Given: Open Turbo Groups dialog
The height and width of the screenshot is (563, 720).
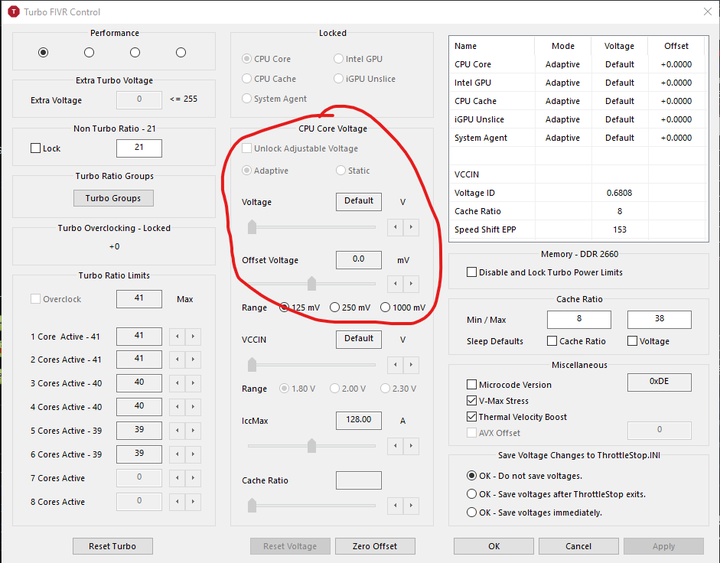Looking at the screenshot, I should click(113, 198).
